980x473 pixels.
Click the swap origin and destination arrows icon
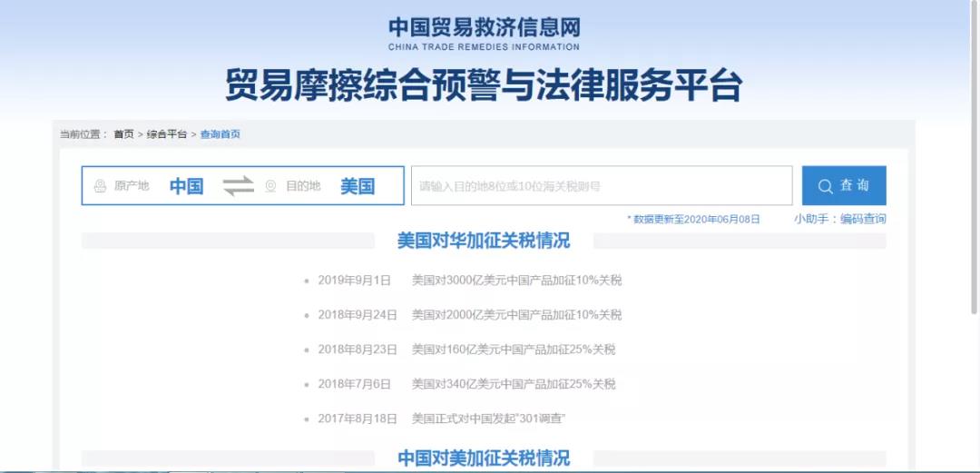239,186
